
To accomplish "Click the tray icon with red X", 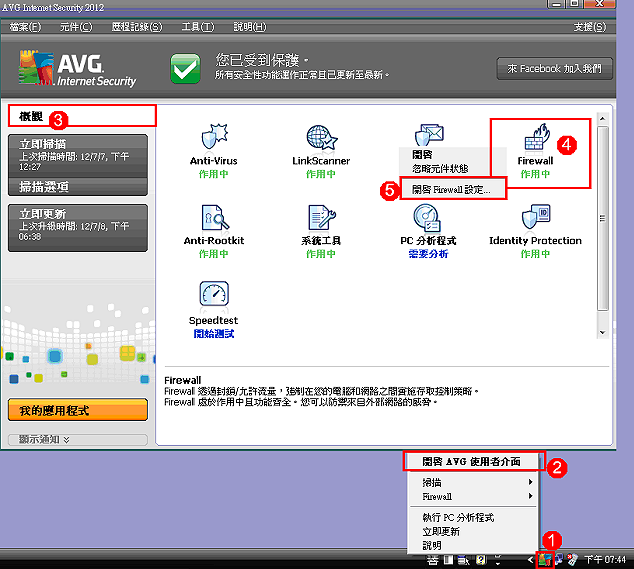I will pyautogui.click(x=573, y=560).
